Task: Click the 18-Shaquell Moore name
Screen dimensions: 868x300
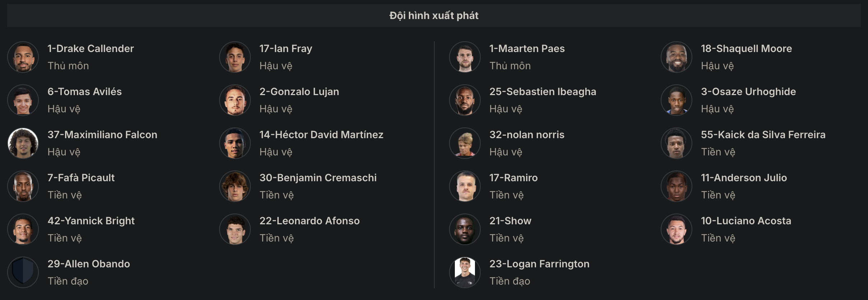Action: (x=746, y=48)
